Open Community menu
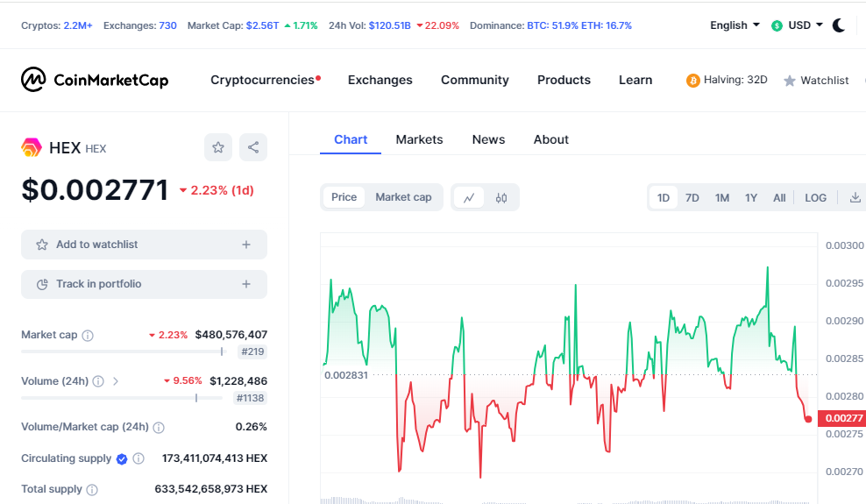The image size is (866, 504). click(475, 80)
